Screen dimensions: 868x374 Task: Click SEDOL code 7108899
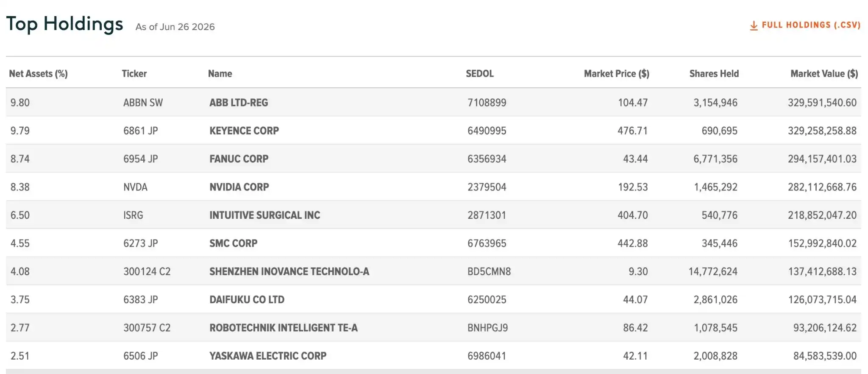click(x=487, y=103)
